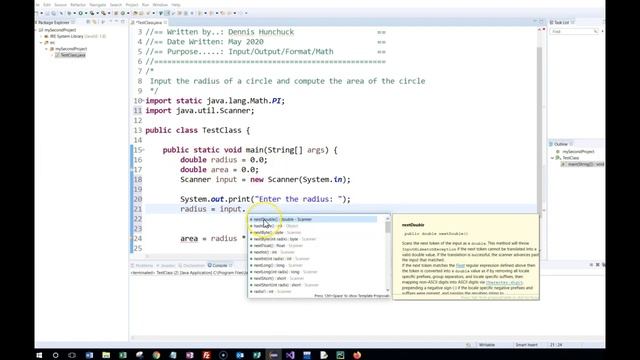Expand the JRE System Library node
Image resolution: width=640 pixels, height=360 pixels.
(x=41, y=36)
